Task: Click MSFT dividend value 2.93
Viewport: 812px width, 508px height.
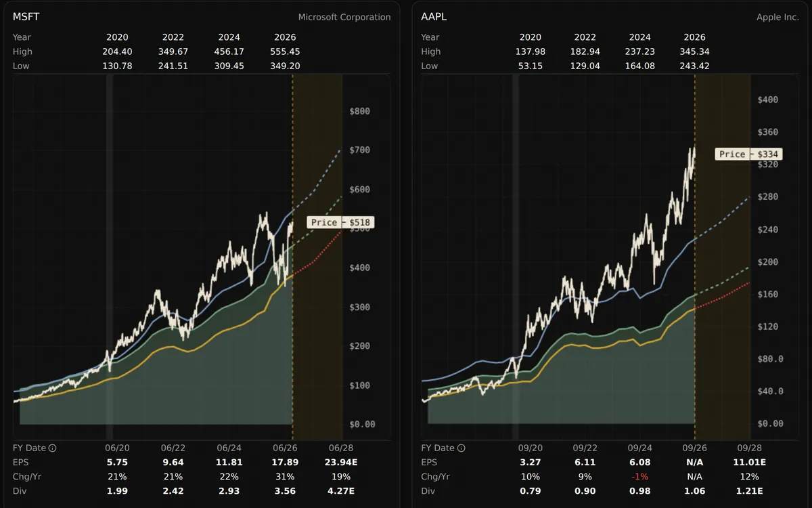Action: point(229,492)
